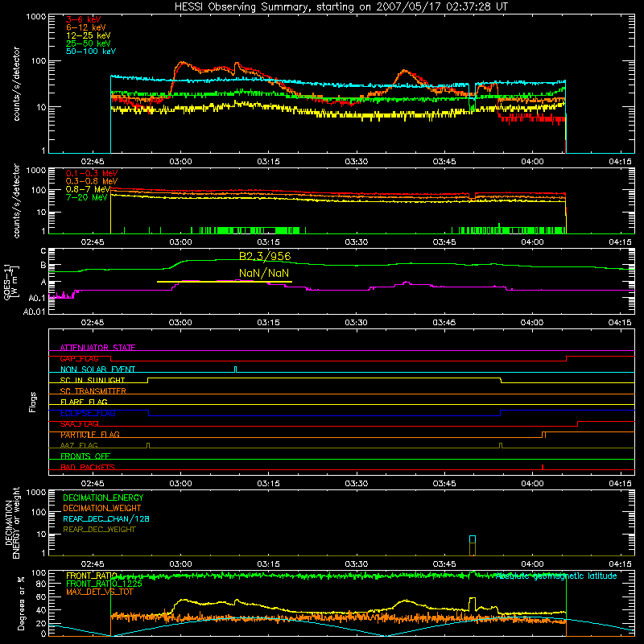Screen dimensions: 644x644
Task: Select the 3-6 keV legend label
Action: pyautogui.click(x=84, y=19)
